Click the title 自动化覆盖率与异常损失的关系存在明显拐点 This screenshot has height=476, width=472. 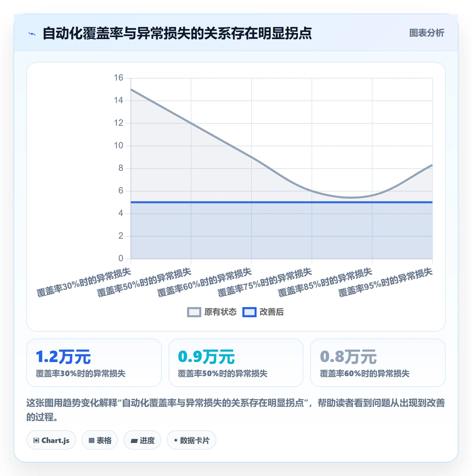coord(177,33)
